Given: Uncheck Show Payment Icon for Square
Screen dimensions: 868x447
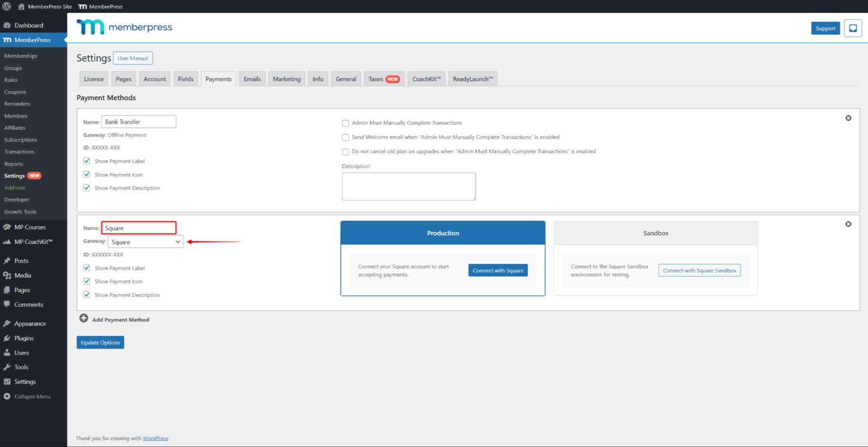Looking at the screenshot, I should point(87,281).
